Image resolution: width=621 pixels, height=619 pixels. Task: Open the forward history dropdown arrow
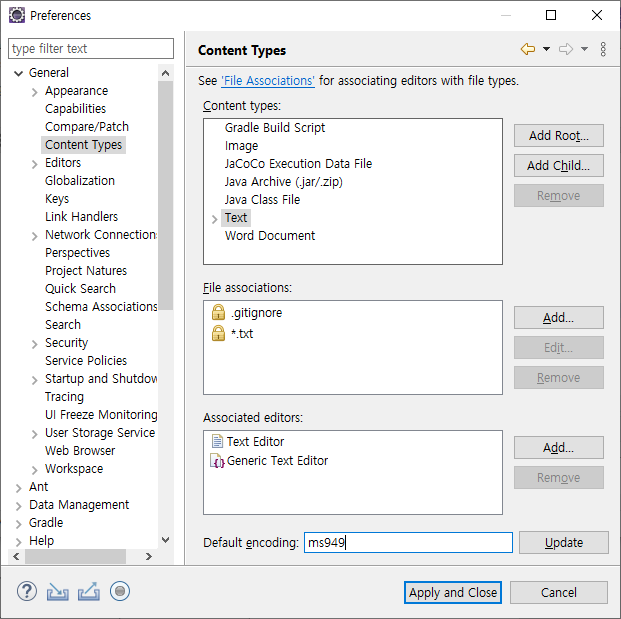(585, 49)
